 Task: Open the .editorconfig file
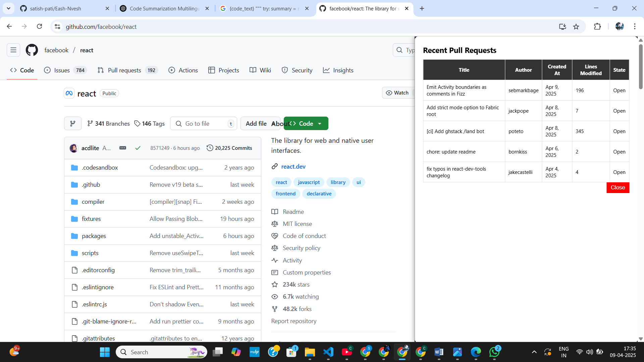pos(98,270)
